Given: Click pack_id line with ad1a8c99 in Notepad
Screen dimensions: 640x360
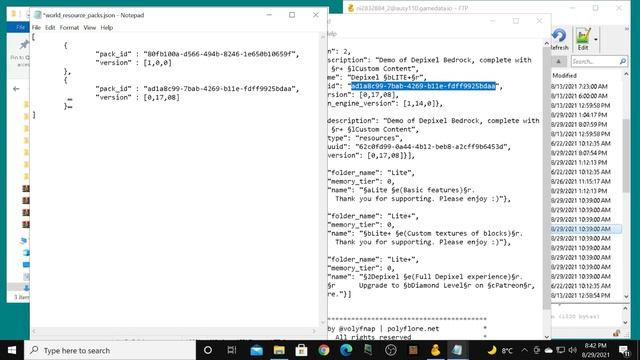Looking at the screenshot, I should pyautogui.click(x=198, y=89).
